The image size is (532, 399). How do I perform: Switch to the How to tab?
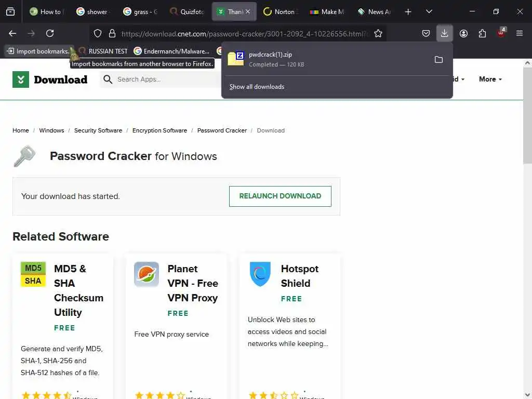(46, 11)
